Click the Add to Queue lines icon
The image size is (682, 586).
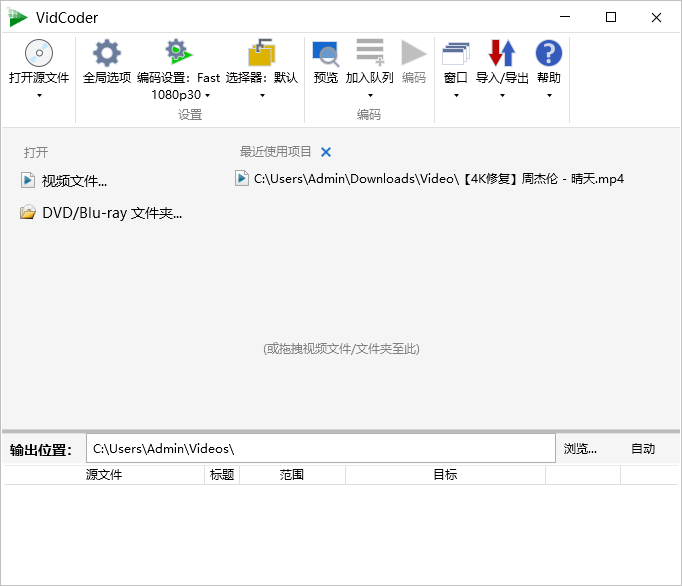370,52
